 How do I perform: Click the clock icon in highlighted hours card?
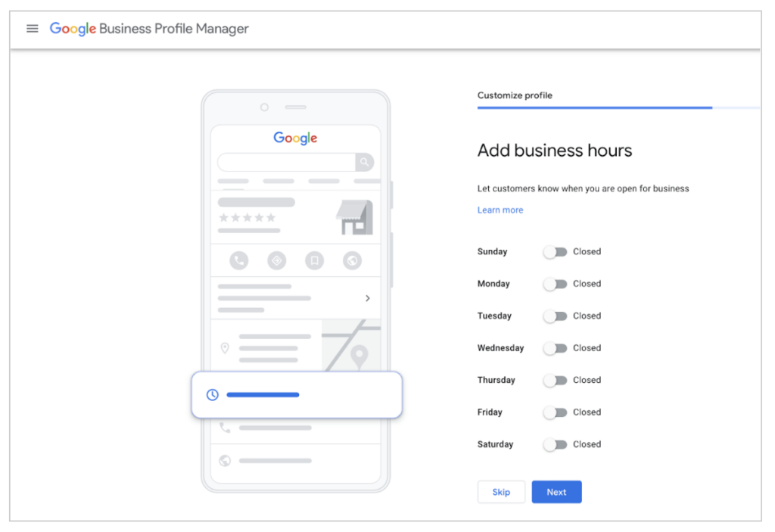[x=213, y=394]
